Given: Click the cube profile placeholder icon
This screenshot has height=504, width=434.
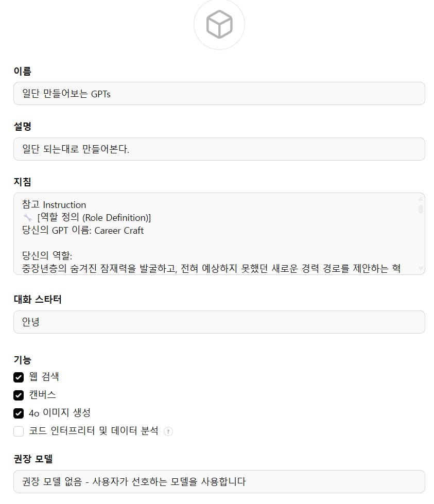Looking at the screenshot, I should [x=219, y=24].
